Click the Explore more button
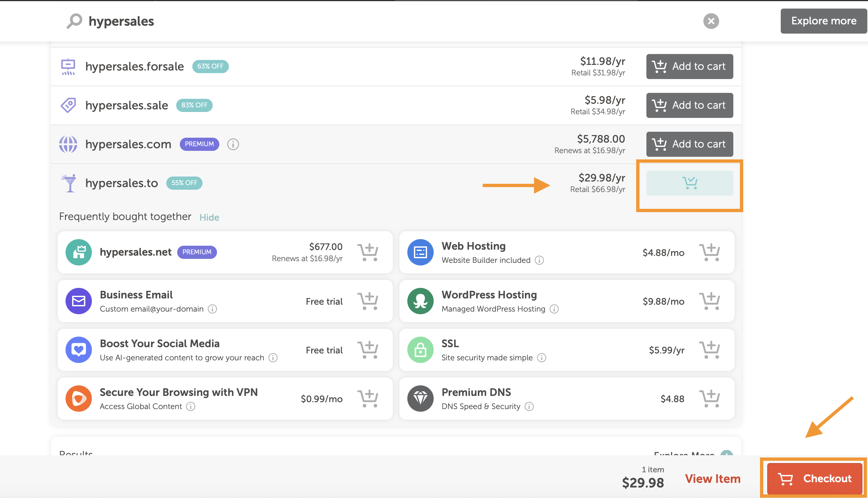The height and width of the screenshot is (498, 868). coord(823,21)
